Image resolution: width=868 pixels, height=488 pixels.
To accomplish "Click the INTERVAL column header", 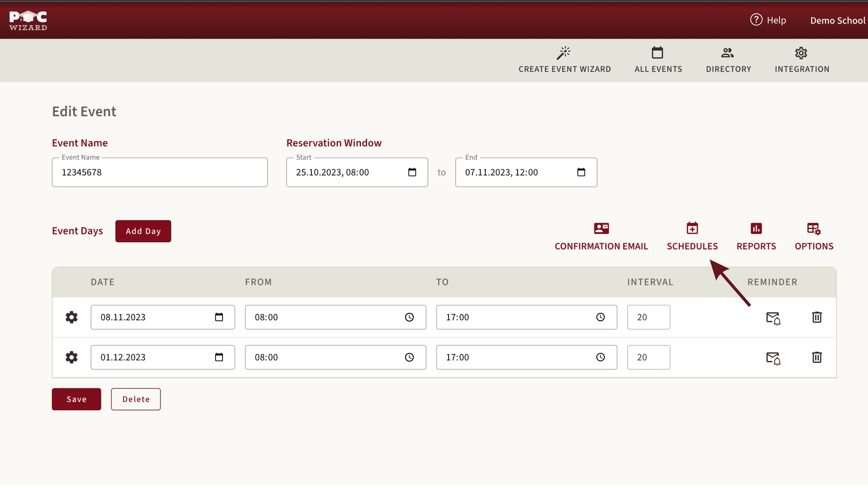I will pyautogui.click(x=650, y=282).
